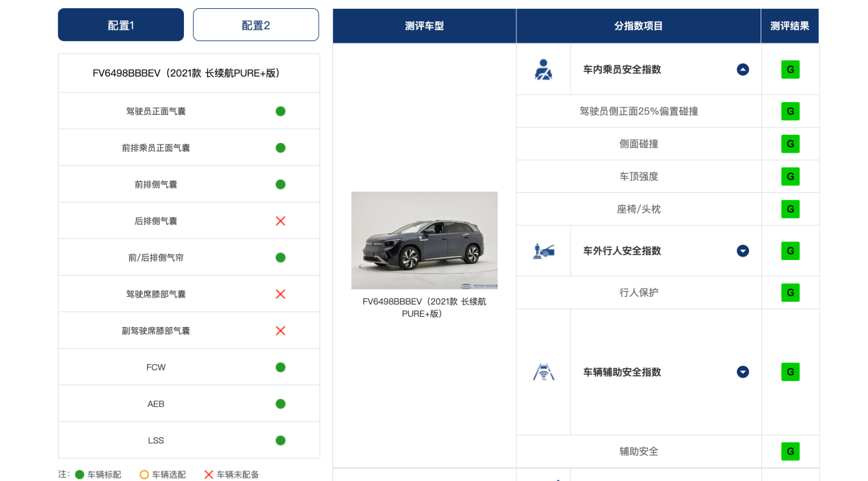Click the G rating for 侧面碰撞
The width and height of the screenshot is (868, 481).
791,144
